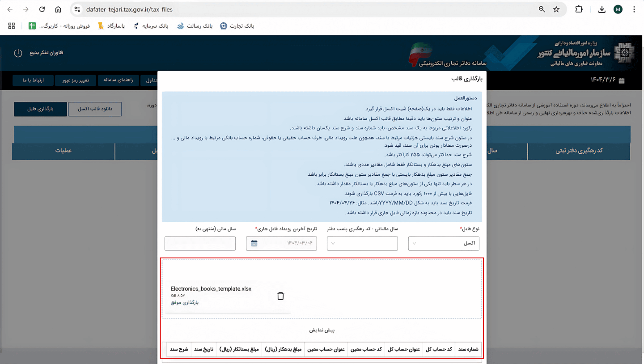Click the تاریخ آخرین رویداد فایل جاری date field
This screenshot has height=364, width=644.
[x=281, y=243]
